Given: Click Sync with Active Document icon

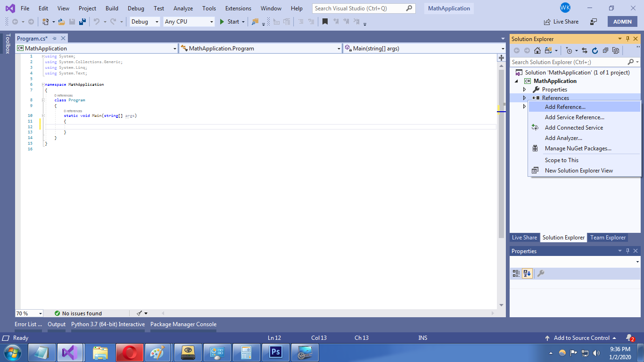Looking at the screenshot, I should (x=585, y=50).
